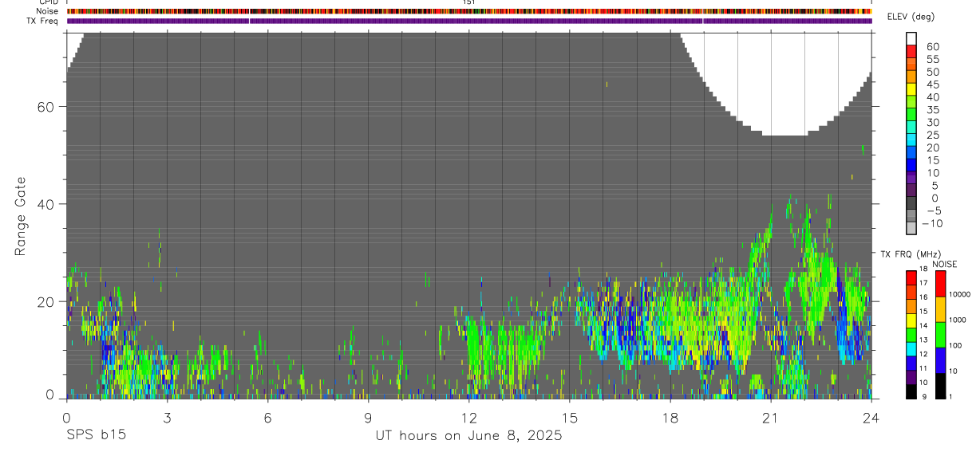Click the ELEV (deg) color bar title
The image size is (980, 452).
click(x=911, y=17)
